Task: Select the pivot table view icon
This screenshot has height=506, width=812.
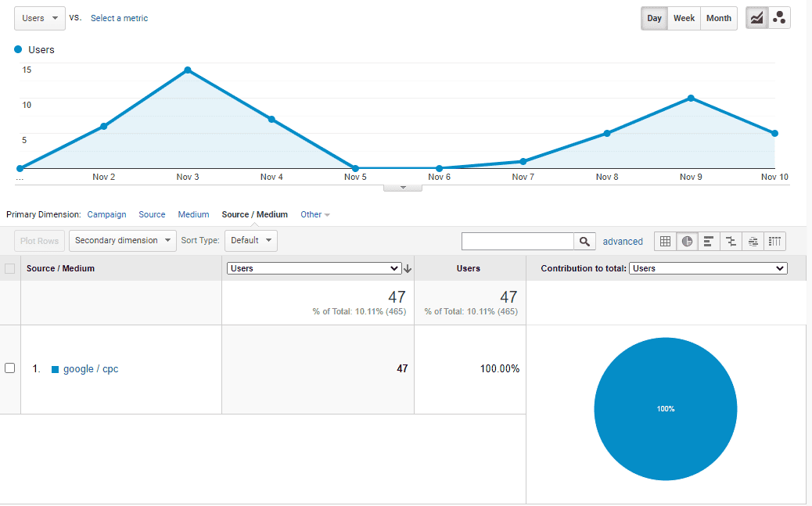Action: tap(774, 242)
